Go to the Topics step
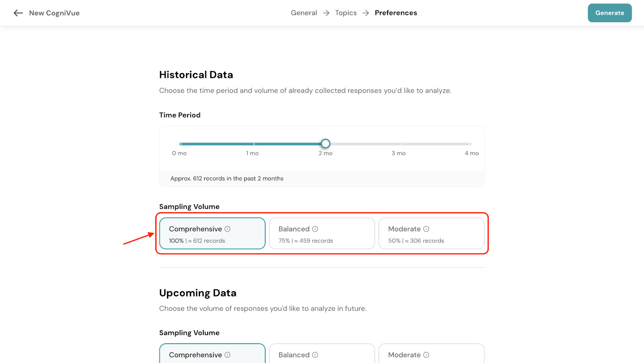This screenshot has height=363, width=644. 346,13
